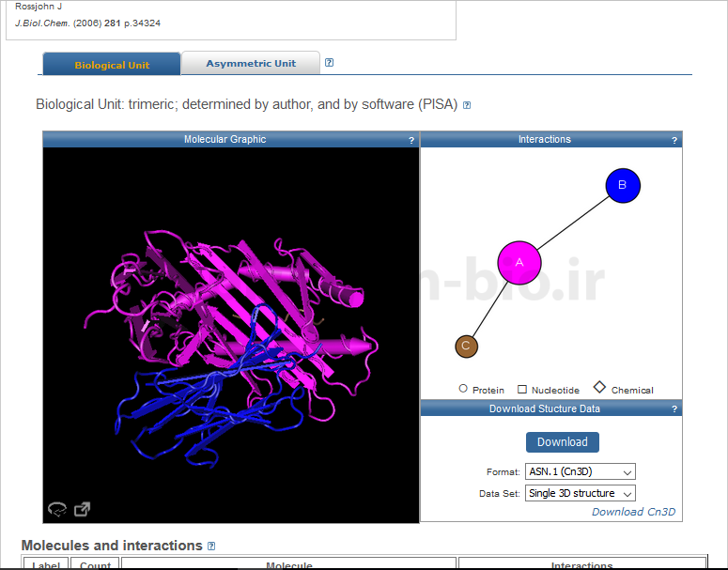Click the Chemical diamond legend symbol
The image size is (728, 570).
point(599,388)
